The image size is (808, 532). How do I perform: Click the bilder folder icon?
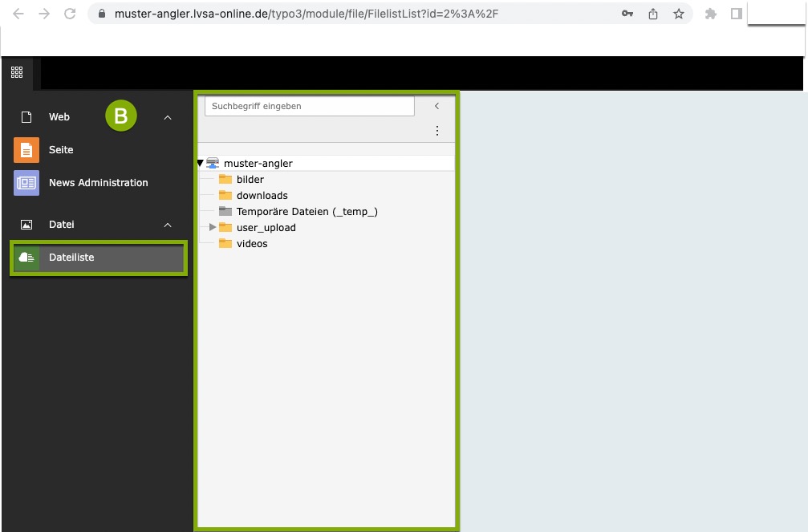click(x=225, y=179)
